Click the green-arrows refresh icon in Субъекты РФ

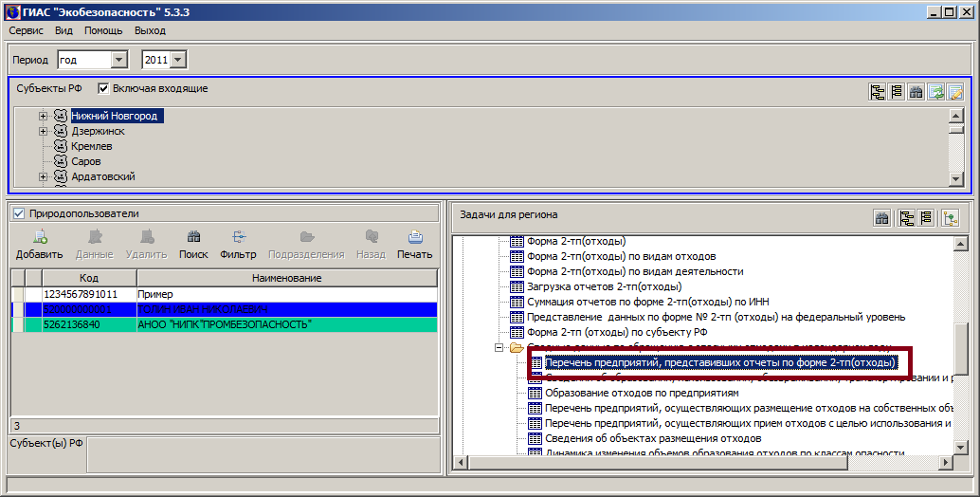[x=936, y=92]
